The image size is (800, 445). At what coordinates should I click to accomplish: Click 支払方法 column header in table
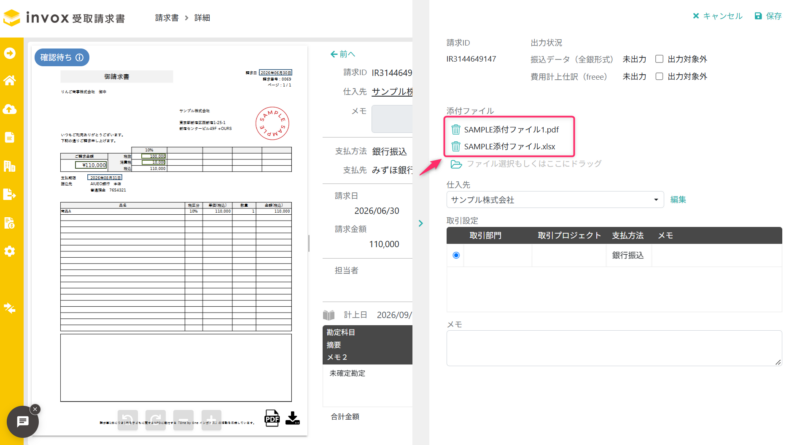[628, 235]
